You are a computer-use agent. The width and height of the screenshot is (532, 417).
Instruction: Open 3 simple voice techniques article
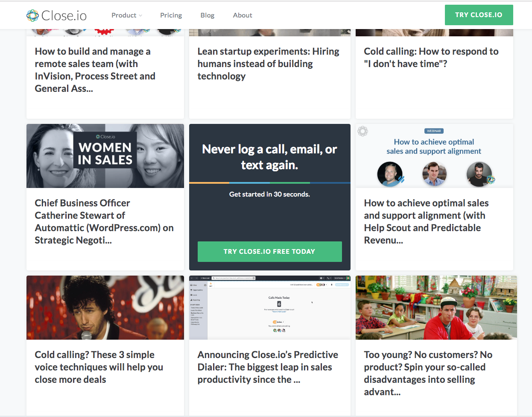point(99,367)
